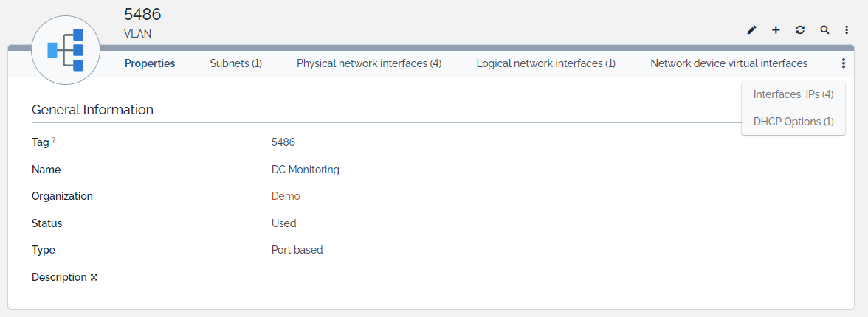Go to Logical network interfaces (1) tab
868x317 pixels.
[545, 63]
